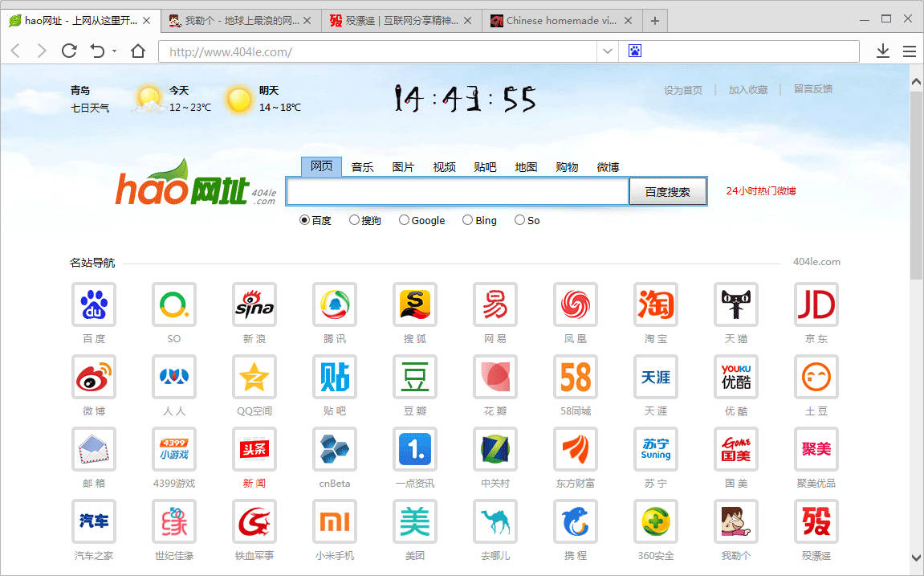Open the JD (京东) icon
The width and height of the screenshot is (924, 576).
click(816, 304)
